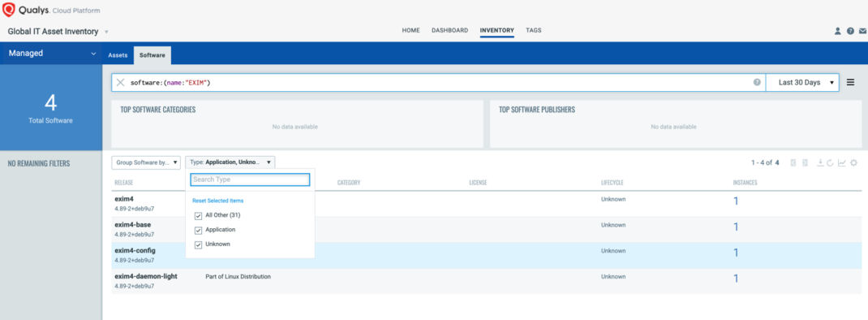Expand the Group Software by dropdown
This screenshot has width=868, height=320.
click(x=147, y=162)
